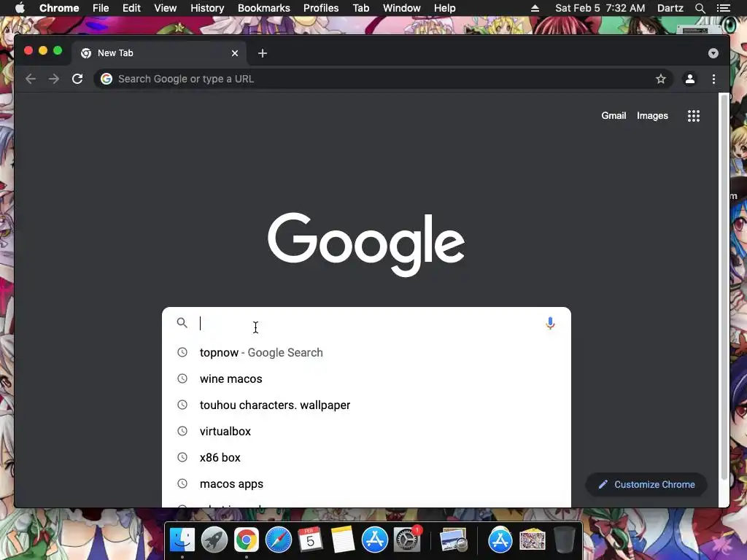747x560 pixels.
Task: Click the Google logo
Action: (x=366, y=244)
